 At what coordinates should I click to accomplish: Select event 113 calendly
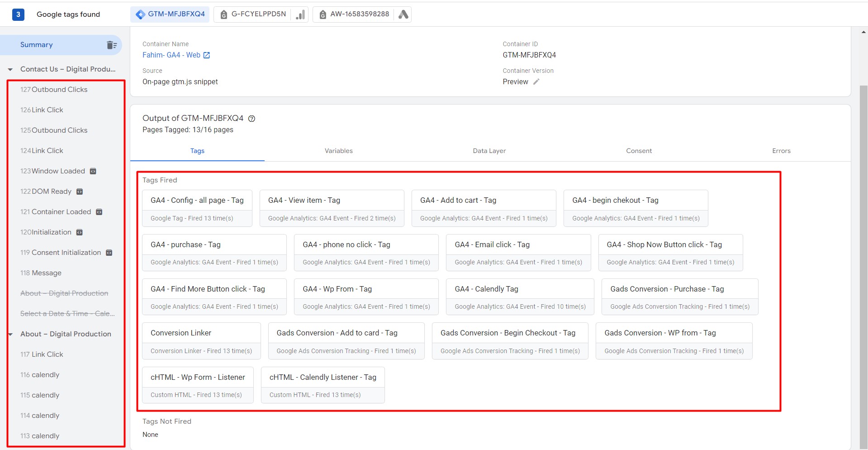pyautogui.click(x=40, y=436)
